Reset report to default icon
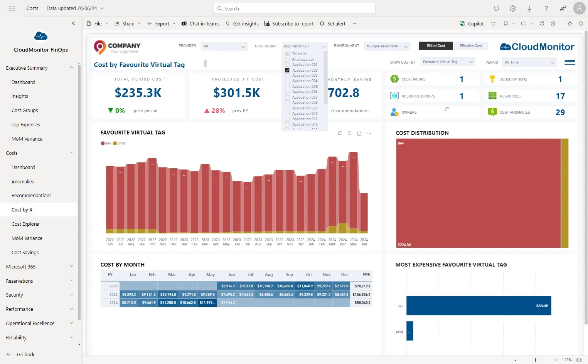Viewport: 588px width, 364px height. tap(493, 23)
